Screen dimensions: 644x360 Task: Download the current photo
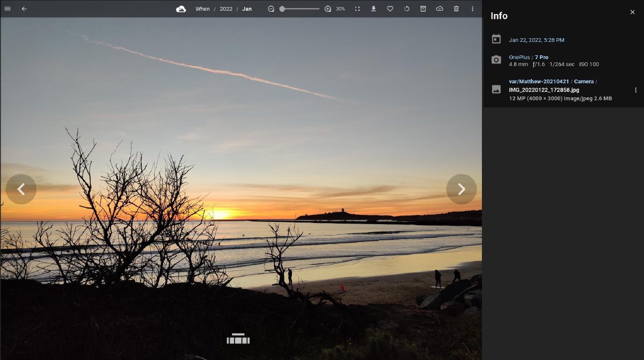click(374, 9)
